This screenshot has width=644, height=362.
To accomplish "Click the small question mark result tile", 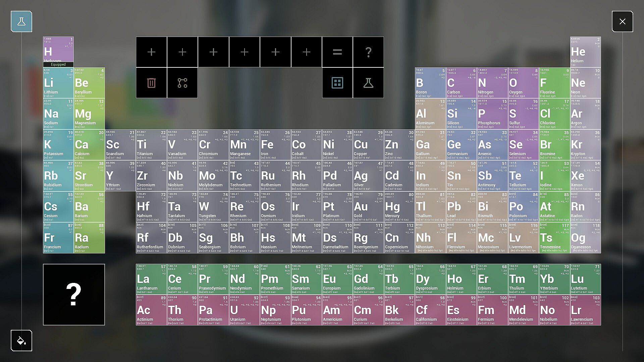I will pos(368,52).
